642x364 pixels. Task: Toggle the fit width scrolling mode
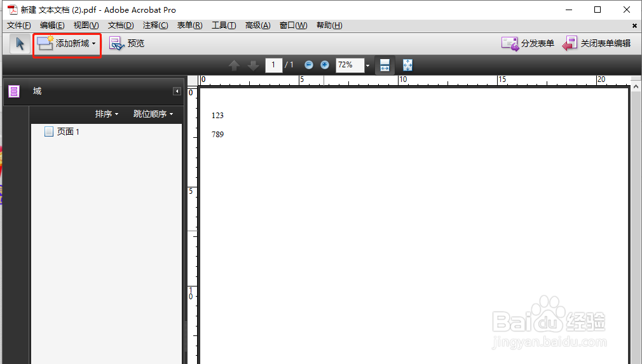click(385, 65)
